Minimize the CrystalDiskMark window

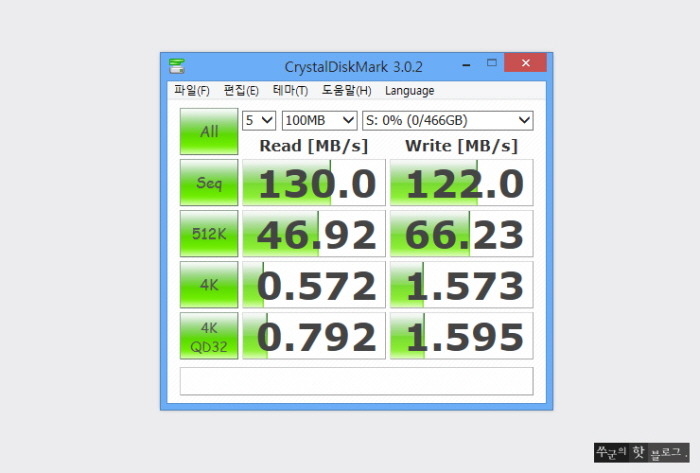[467, 65]
